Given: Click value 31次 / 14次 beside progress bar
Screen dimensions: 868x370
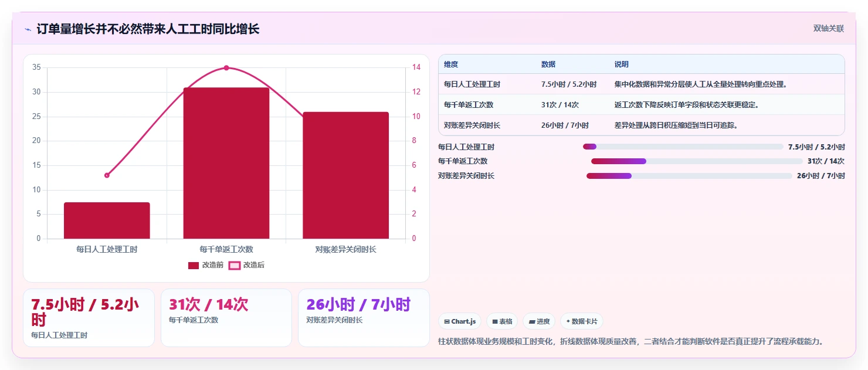Looking at the screenshot, I should [826, 161].
